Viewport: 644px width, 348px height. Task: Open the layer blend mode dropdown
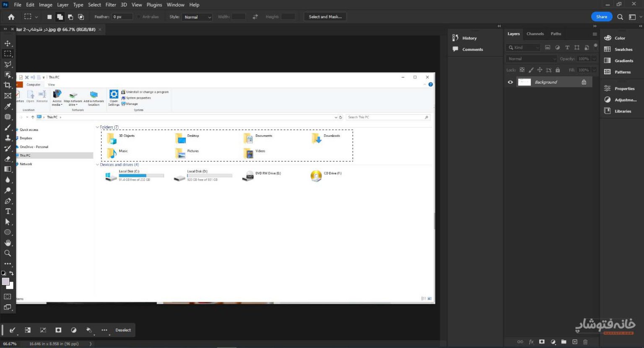click(x=531, y=59)
